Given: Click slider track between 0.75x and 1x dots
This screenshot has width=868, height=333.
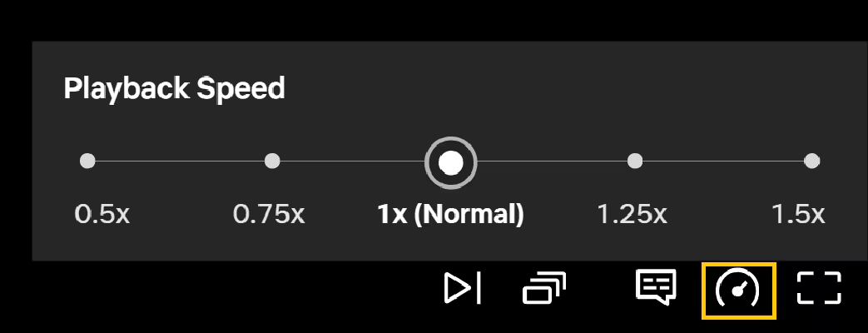Looking at the screenshot, I should [x=352, y=162].
